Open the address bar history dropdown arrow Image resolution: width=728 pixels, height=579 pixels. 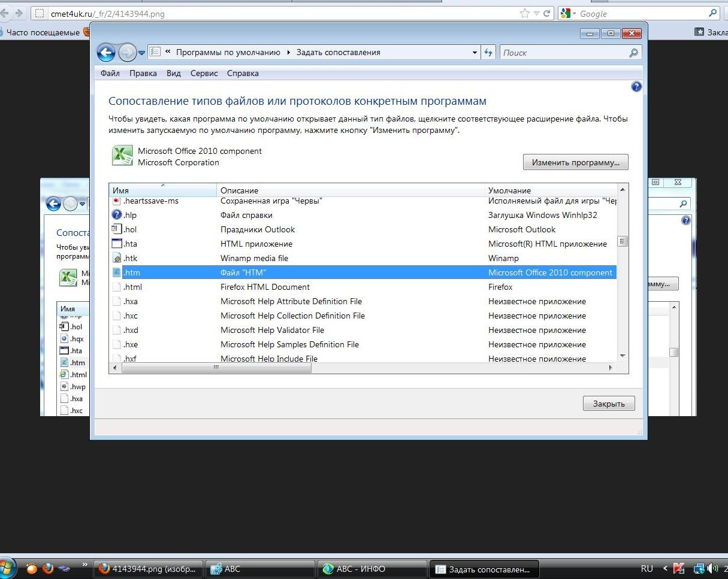(x=475, y=53)
